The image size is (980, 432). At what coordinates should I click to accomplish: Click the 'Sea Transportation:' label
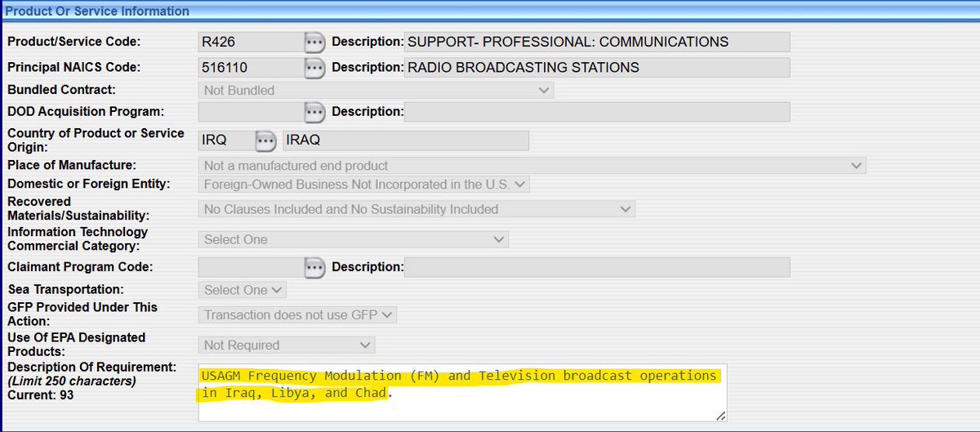click(x=65, y=290)
